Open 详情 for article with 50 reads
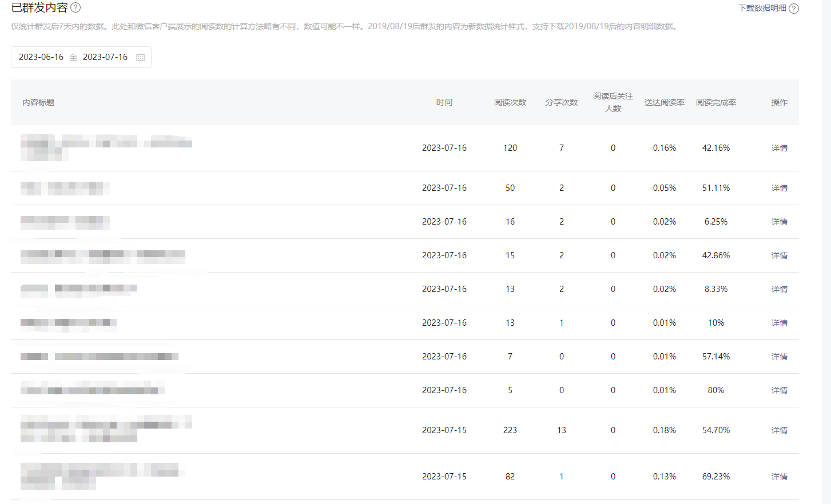831x504 pixels. (x=779, y=188)
